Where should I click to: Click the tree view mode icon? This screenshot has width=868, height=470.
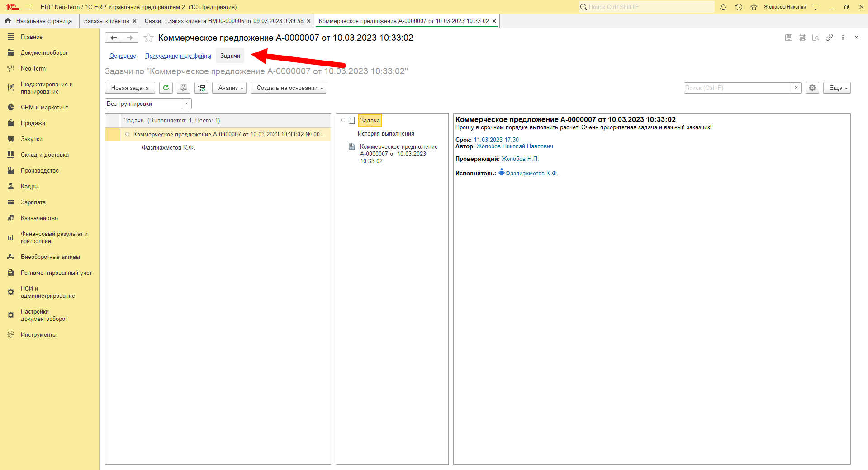[x=201, y=88]
